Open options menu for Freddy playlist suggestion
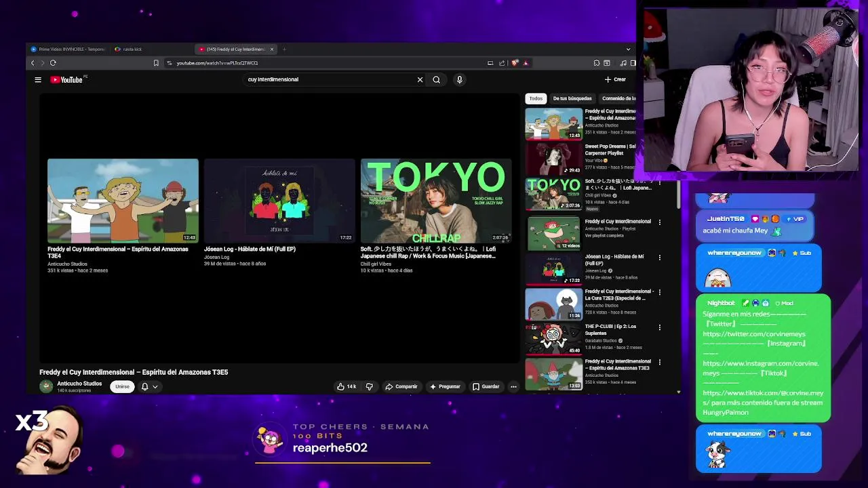868x488 pixels. click(x=660, y=222)
